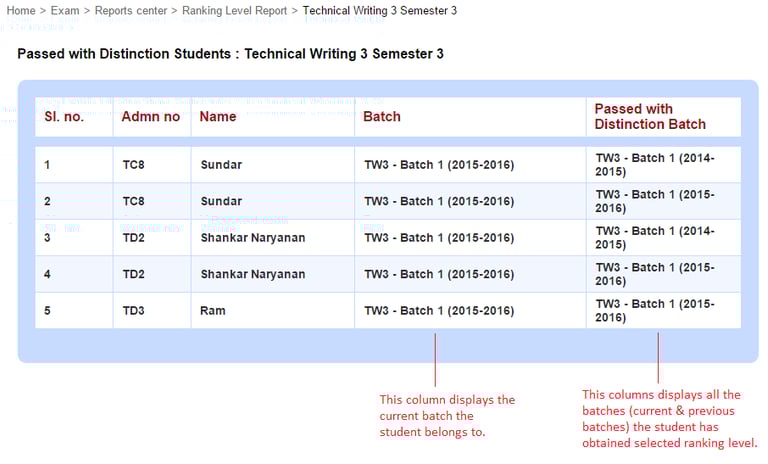
Task: Navigate back to Ranking Level Report
Action: [x=234, y=10]
